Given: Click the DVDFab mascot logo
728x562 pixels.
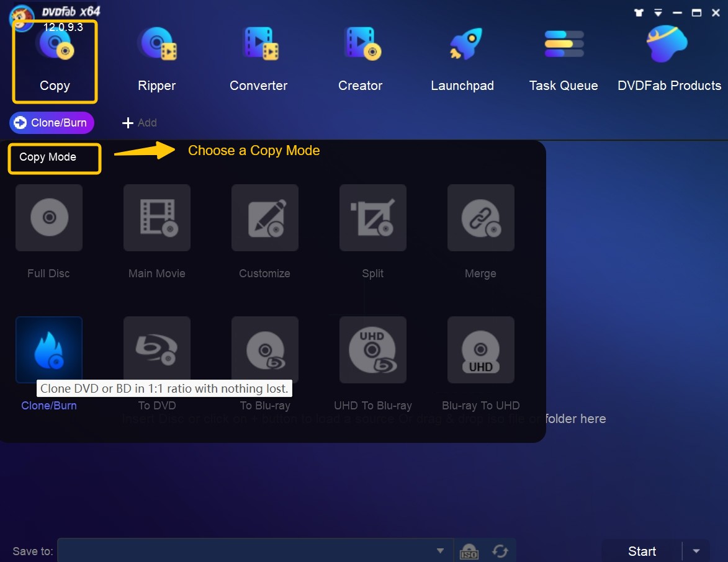Looking at the screenshot, I should [21, 17].
